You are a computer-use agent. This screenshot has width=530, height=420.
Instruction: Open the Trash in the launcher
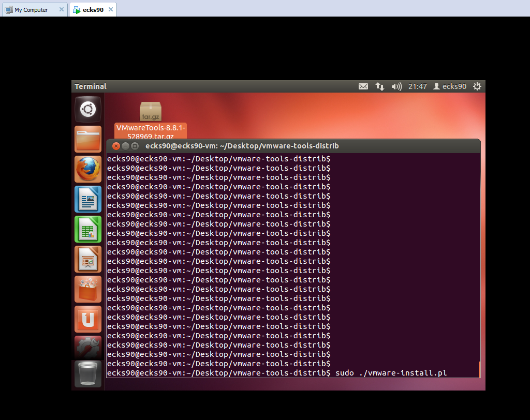[88, 374]
